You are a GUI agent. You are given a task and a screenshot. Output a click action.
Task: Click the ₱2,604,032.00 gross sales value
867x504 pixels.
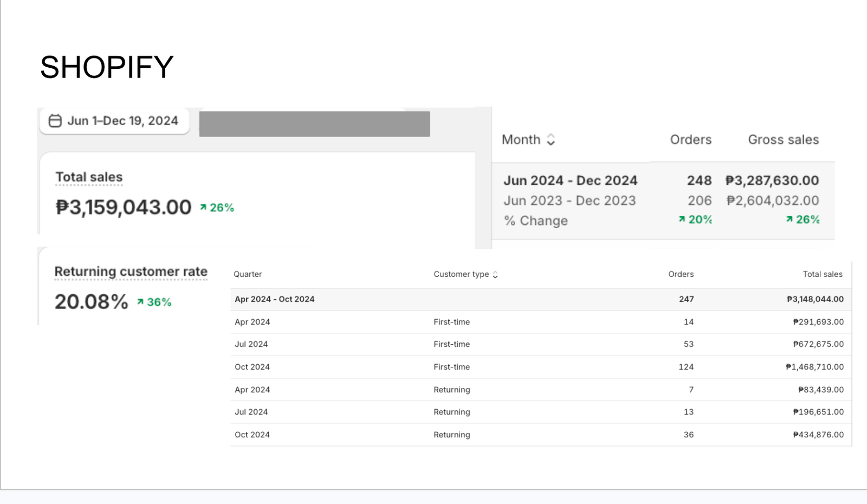pos(773,201)
